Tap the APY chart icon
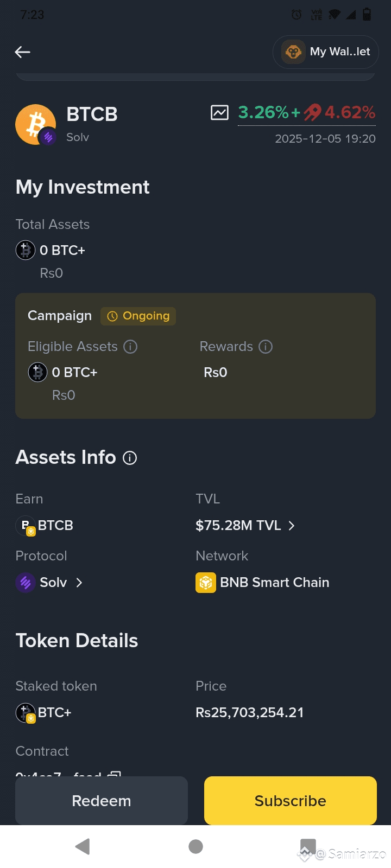Screen dimensions: 391x868 219,112
